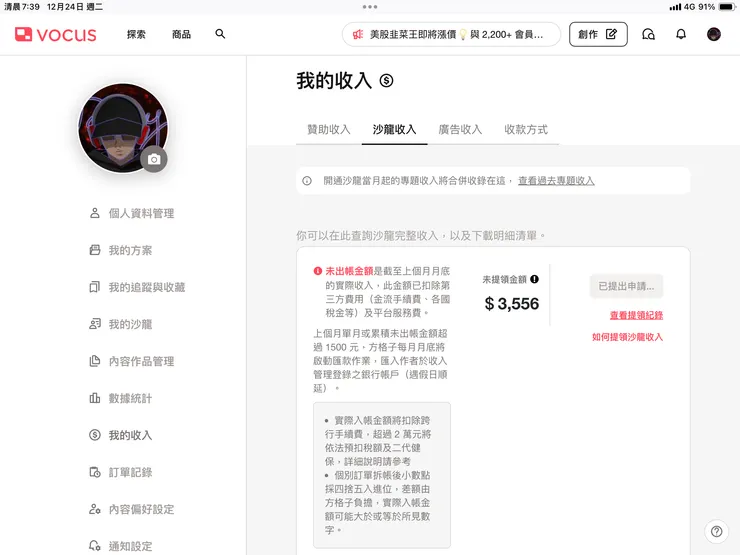Switch to the 廣告收入 tab
The height and width of the screenshot is (555, 740).
point(460,129)
